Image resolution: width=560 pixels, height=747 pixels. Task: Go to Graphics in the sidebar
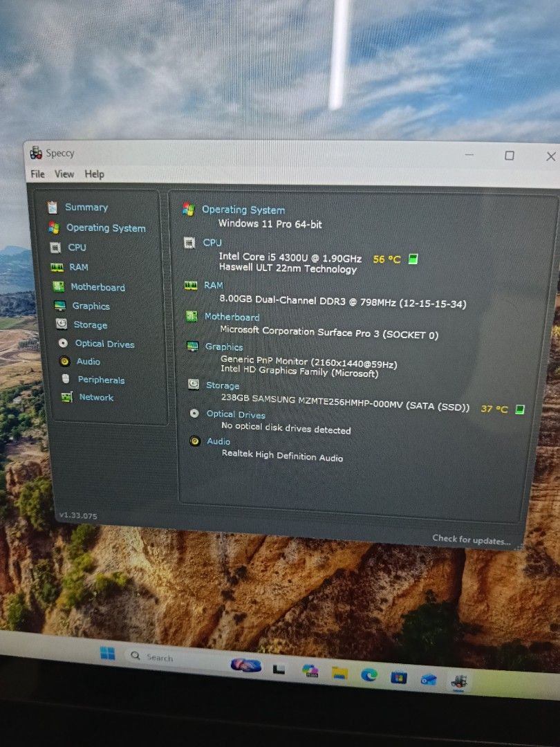(x=91, y=306)
